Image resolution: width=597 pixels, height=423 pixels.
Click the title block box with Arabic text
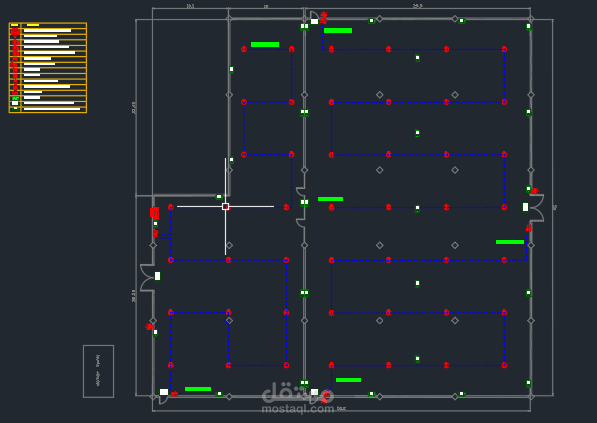pyautogui.click(x=99, y=371)
